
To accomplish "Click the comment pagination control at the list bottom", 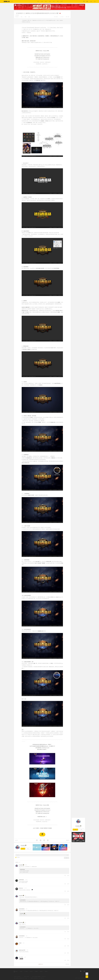I will 41,964.
